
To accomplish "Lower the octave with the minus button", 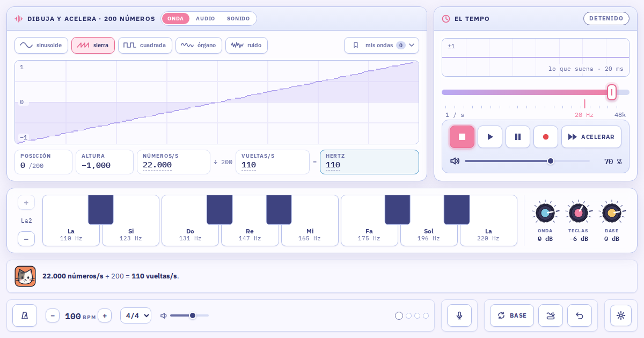I will point(26,239).
